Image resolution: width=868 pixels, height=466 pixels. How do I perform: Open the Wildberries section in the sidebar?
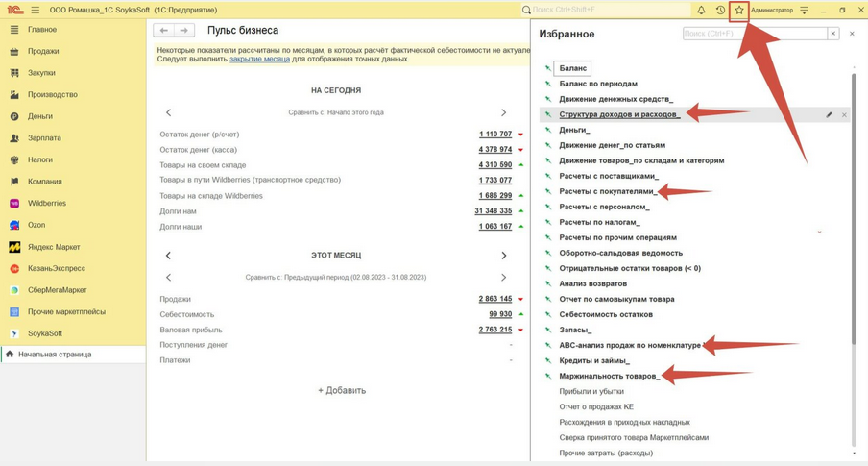pos(47,203)
